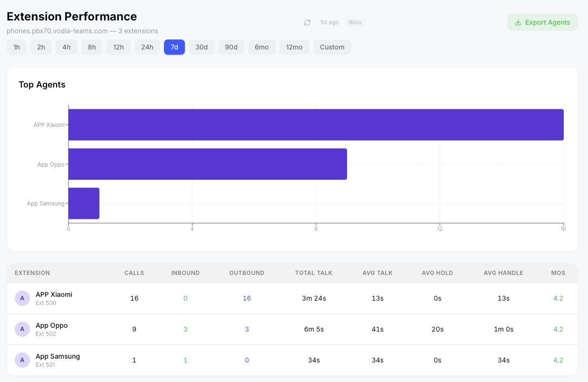The image size is (588, 382).
Task: Sort the table by CALLS column
Action: click(x=134, y=273)
